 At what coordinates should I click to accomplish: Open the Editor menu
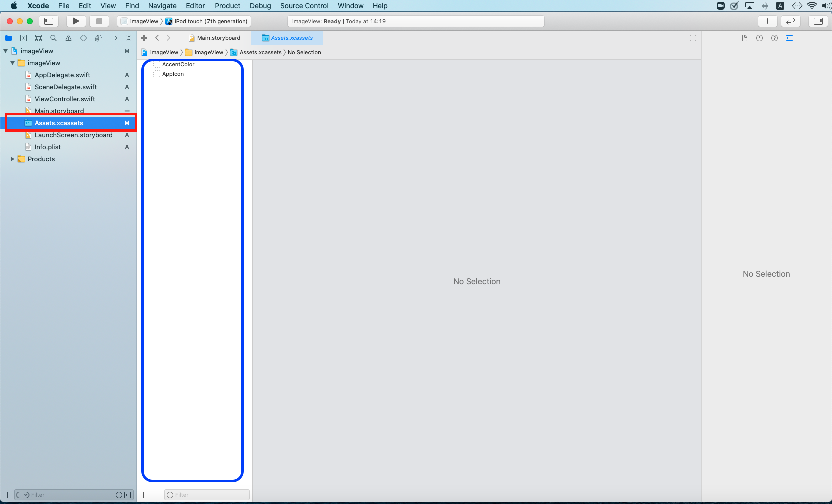tap(195, 6)
